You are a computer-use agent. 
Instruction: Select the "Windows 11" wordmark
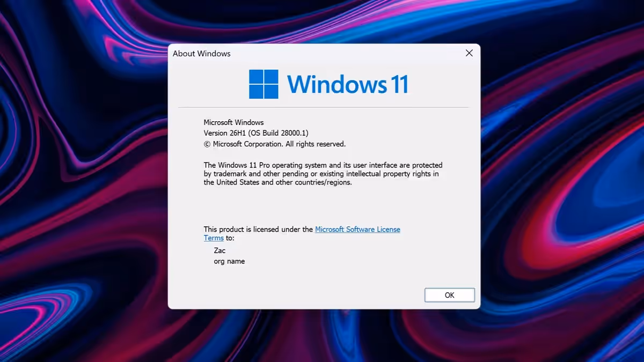347,84
